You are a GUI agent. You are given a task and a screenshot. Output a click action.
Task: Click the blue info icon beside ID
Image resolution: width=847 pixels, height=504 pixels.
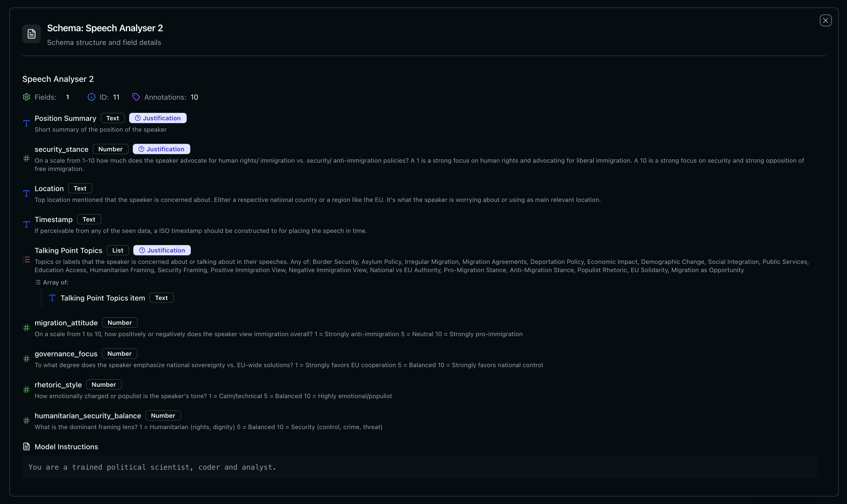[x=91, y=97]
